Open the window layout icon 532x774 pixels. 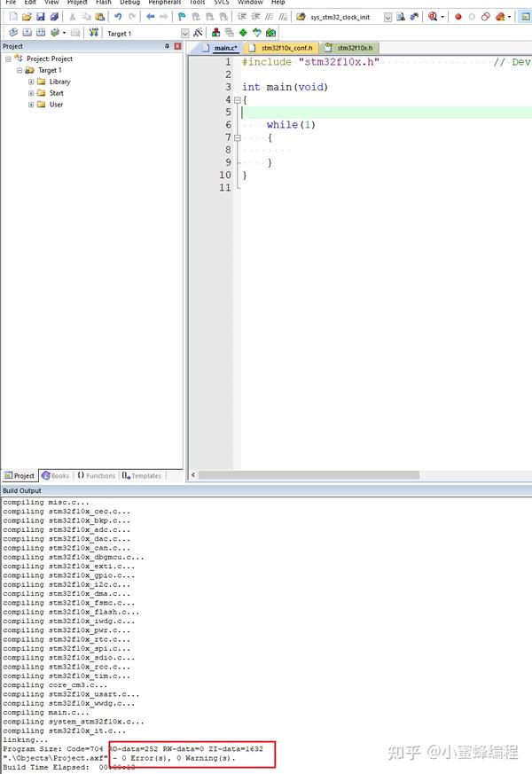[x=525, y=17]
